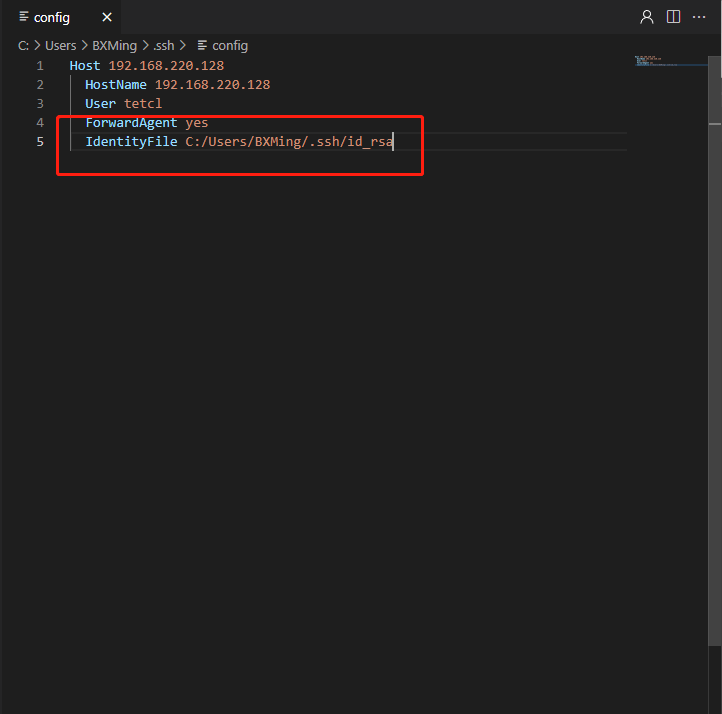This screenshot has height=714, width=722.
Task: Close the config editor tab
Action: 107,17
